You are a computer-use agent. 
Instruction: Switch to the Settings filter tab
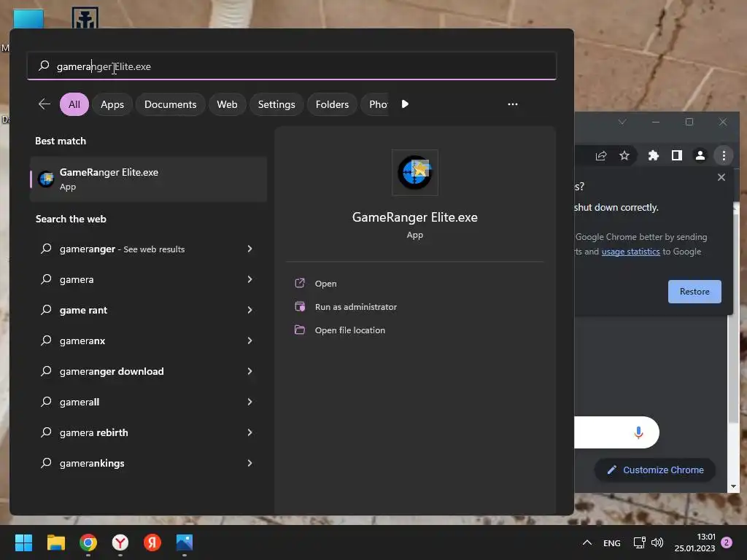point(276,104)
